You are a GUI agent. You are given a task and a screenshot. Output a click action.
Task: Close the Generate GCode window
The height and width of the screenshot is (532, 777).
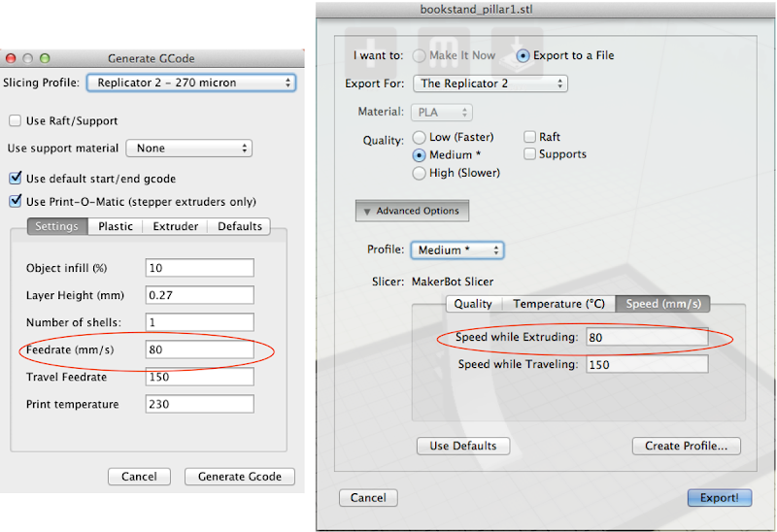11,58
